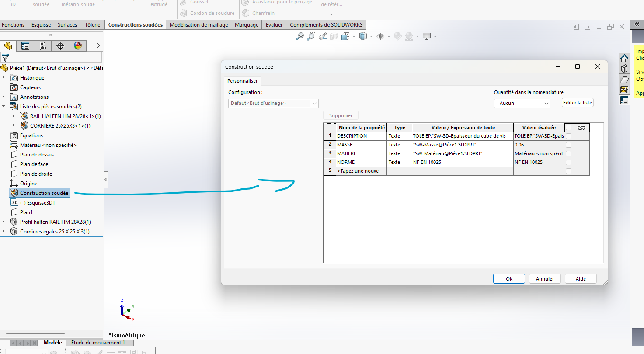Click the Zoom to Fit magnifier icon
644x354 pixels.
[x=300, y=37]
